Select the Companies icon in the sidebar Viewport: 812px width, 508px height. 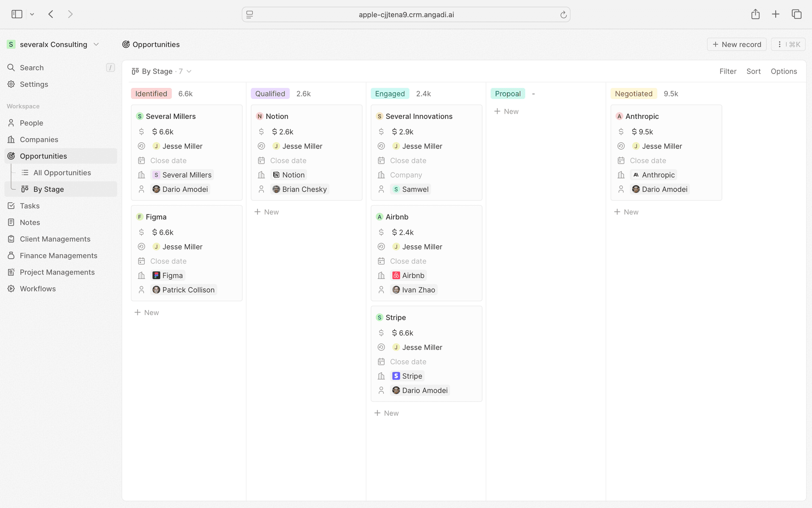(11, 140)
